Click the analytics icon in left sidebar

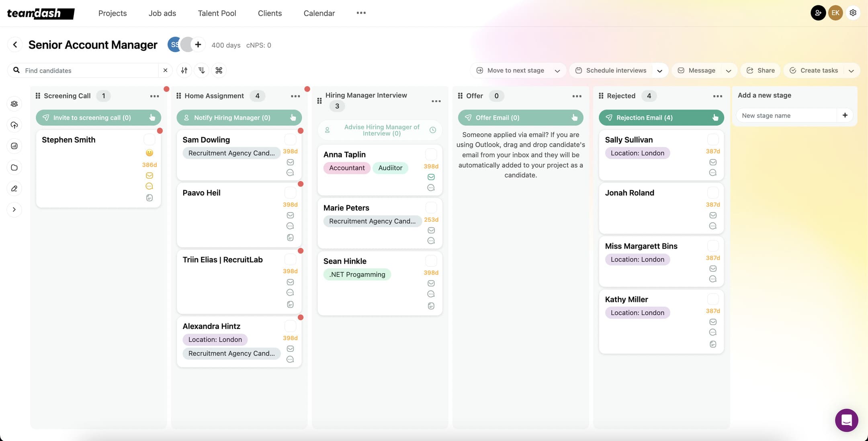click(14, 146)
